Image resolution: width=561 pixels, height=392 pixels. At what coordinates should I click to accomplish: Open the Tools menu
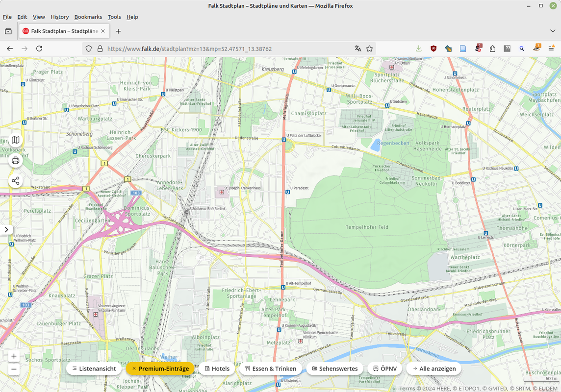[114, 17]
